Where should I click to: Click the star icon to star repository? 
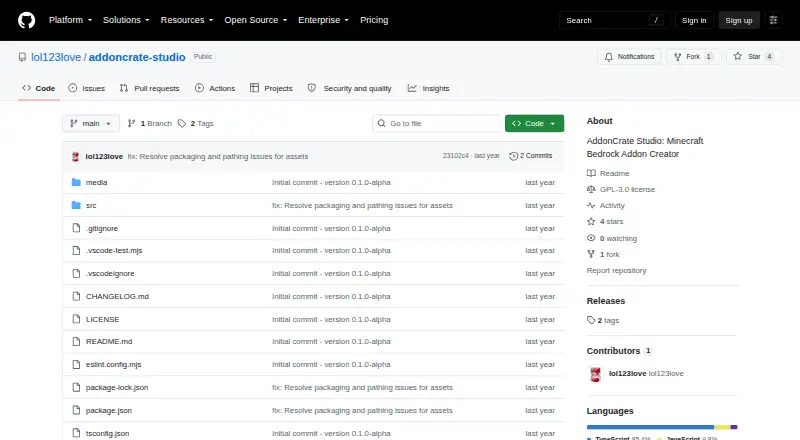[738, 56]
